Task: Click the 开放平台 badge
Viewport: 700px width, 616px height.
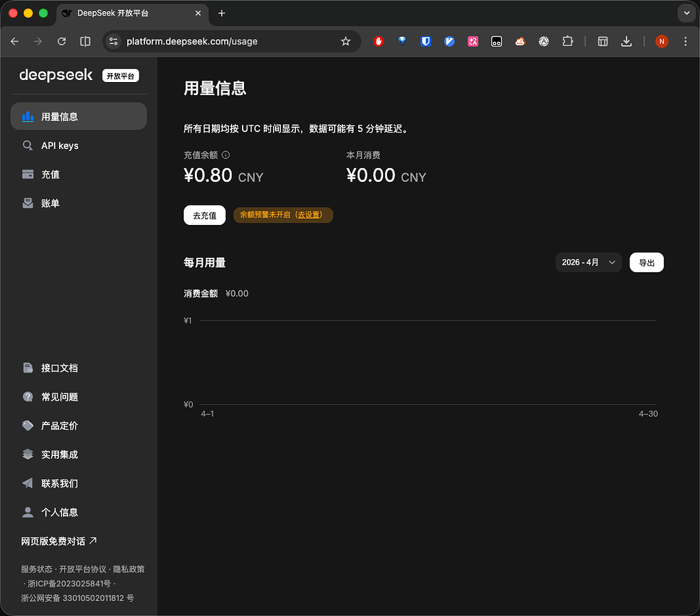Action: pyautogui.click(x=120, y=76)
